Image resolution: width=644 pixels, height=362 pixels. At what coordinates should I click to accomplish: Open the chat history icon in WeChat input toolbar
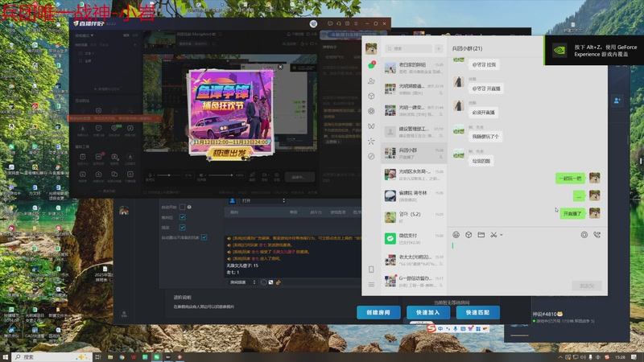[584, 235]
